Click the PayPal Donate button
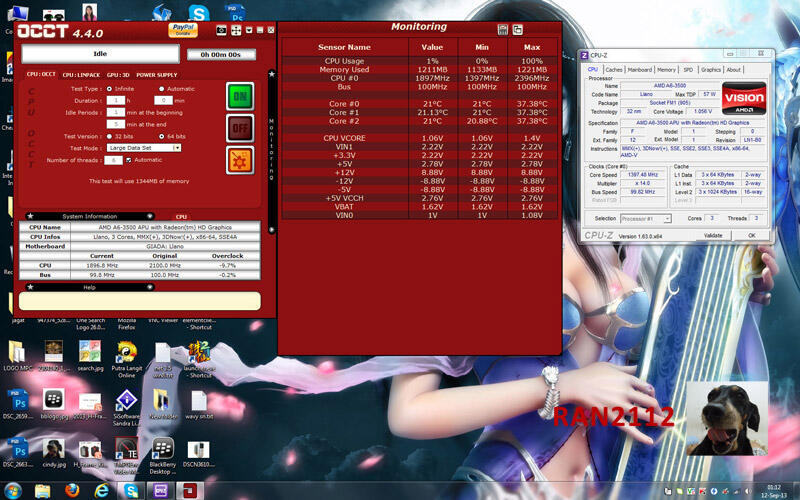This screenshot has width=800, height=500. 183,30
